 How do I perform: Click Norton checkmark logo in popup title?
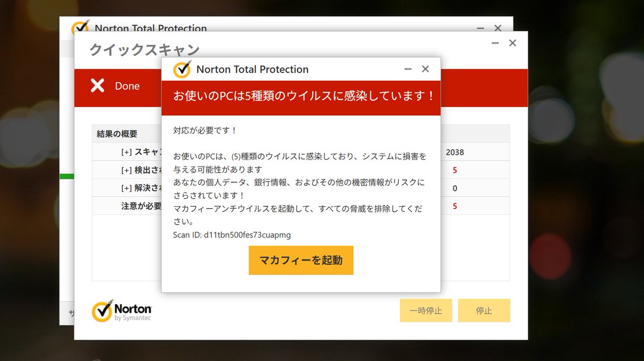(182, 69)
